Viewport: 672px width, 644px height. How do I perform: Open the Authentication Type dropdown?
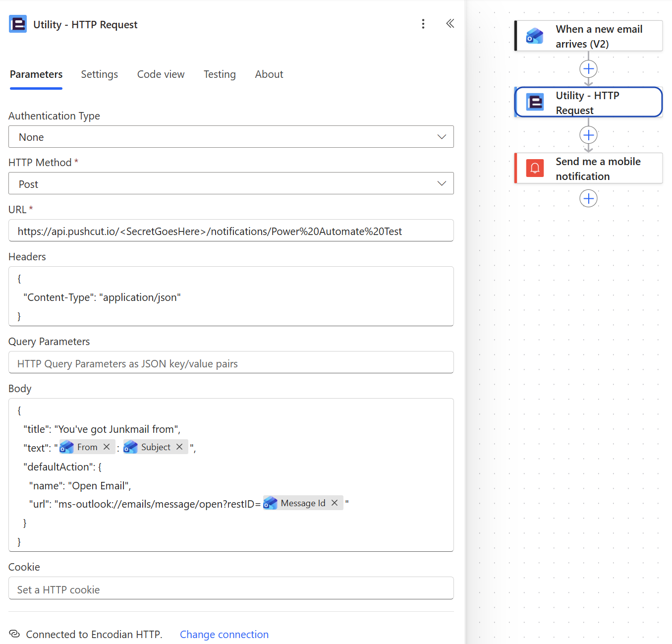231,137
